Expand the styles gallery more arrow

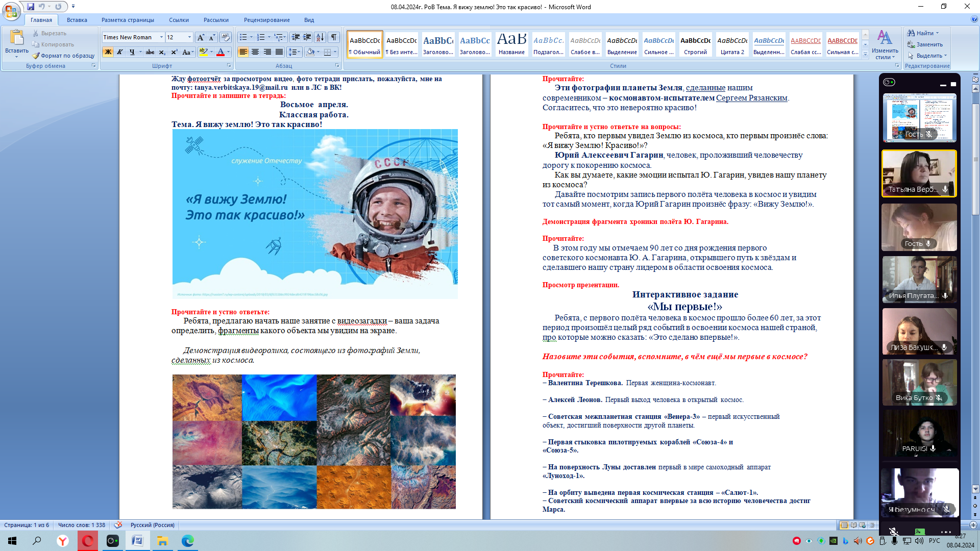tap(865, 54)
